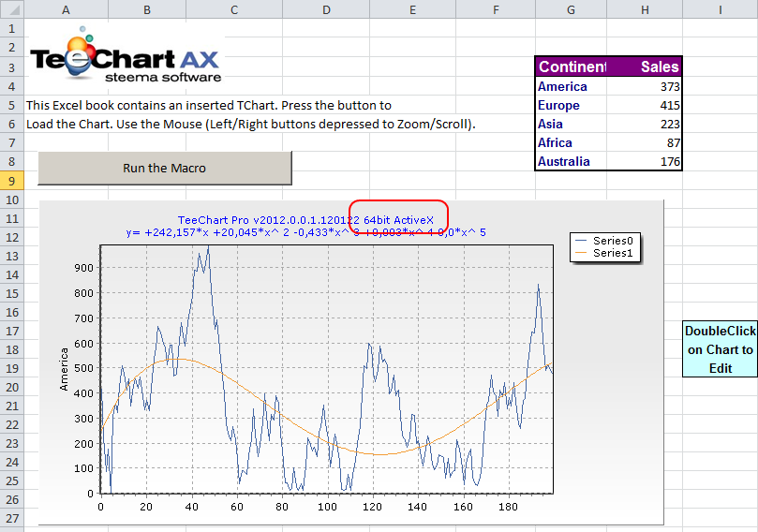Select column H header

click(x=645, y=9)
